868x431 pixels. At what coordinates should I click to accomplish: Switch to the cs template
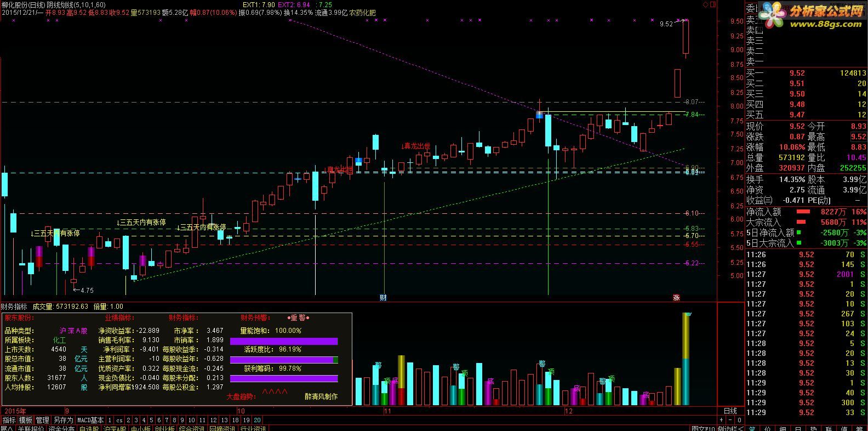pos(119,420)
